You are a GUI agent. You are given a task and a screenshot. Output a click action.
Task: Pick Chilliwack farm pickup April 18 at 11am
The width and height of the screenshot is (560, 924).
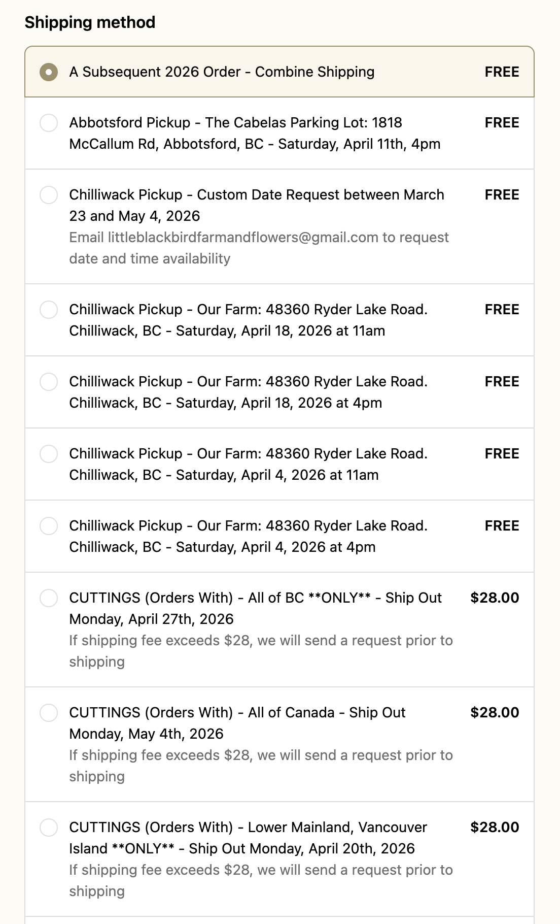click(x=49, y=310)
